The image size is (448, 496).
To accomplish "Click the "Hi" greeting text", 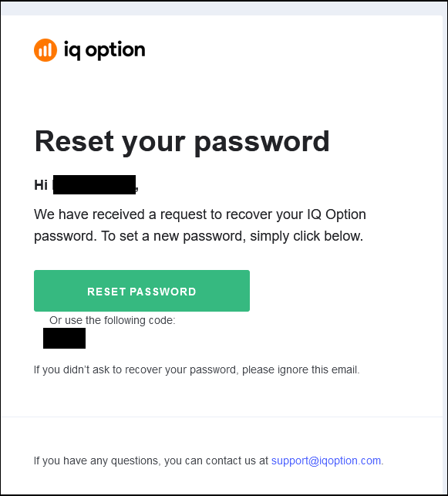I will pyautogui.click(x=41, y=185).
